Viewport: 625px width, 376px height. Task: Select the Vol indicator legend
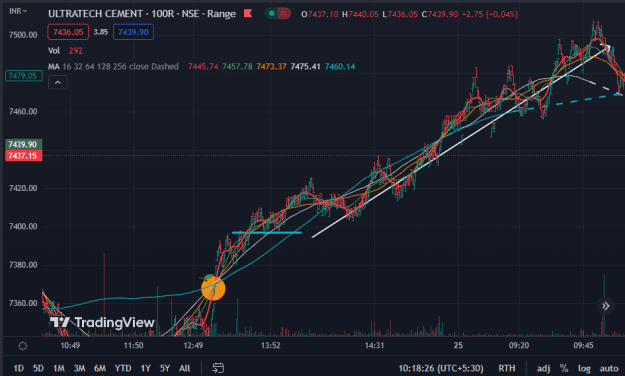[x=54, y=51]
